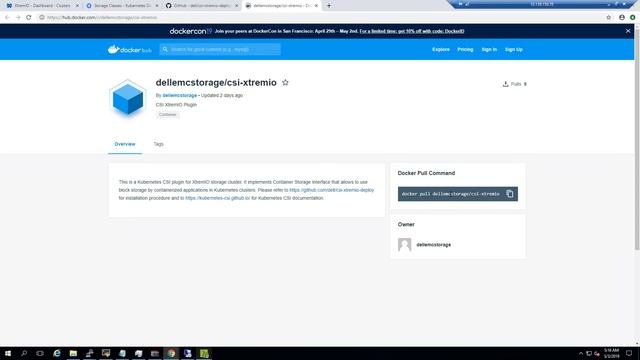
Task: Open Task View on taskbar
Action: 40,353
